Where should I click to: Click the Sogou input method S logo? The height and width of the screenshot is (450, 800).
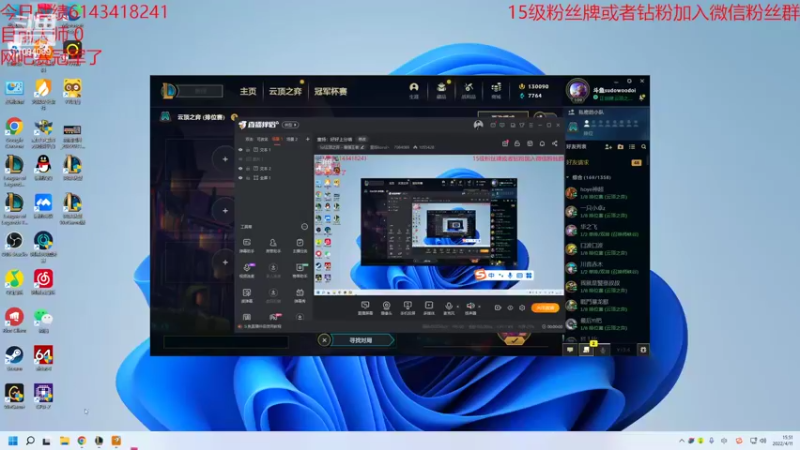point(480,275)
